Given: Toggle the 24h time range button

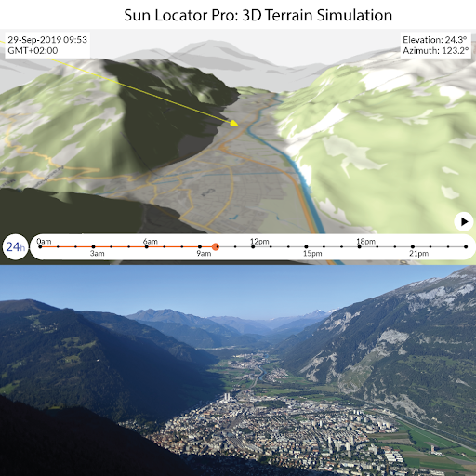Looking at the screenshot, I should (16, 247).
